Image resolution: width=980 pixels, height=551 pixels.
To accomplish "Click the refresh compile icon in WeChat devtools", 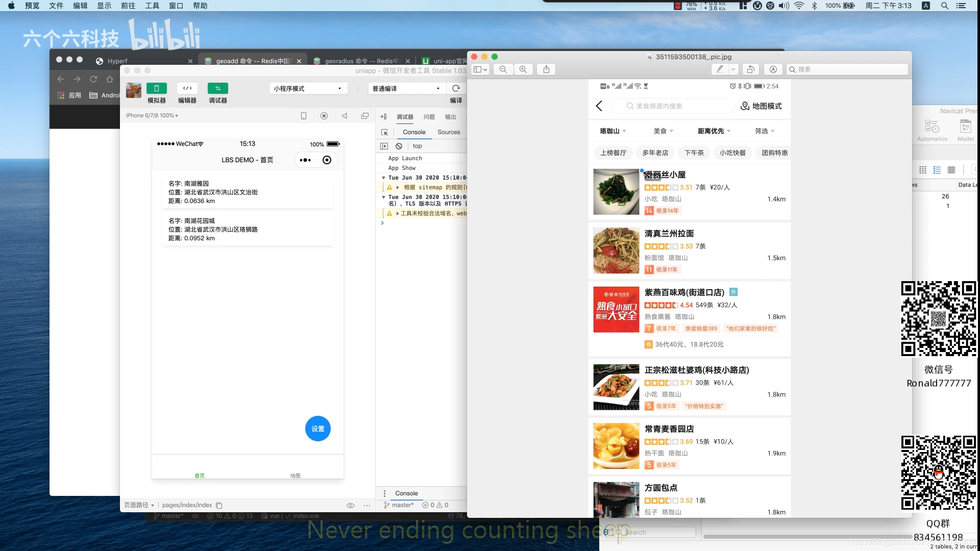I will tap(456, 88).
